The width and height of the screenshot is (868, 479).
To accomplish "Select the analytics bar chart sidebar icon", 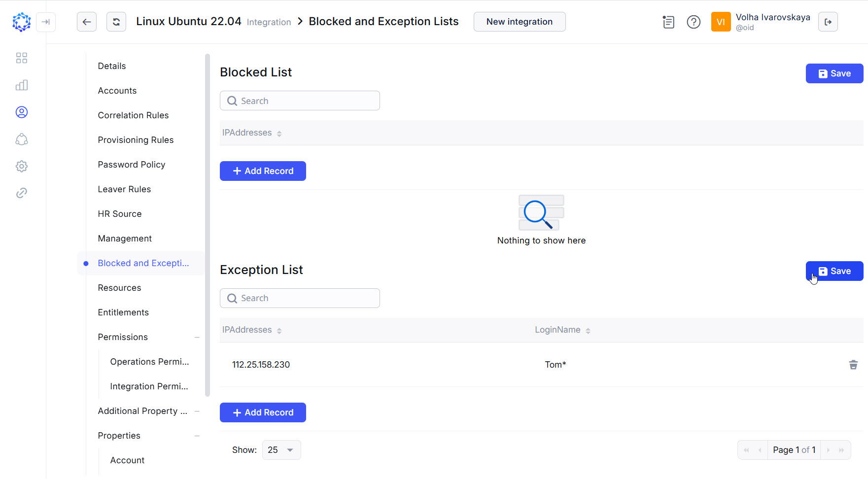I will [22, 85].
